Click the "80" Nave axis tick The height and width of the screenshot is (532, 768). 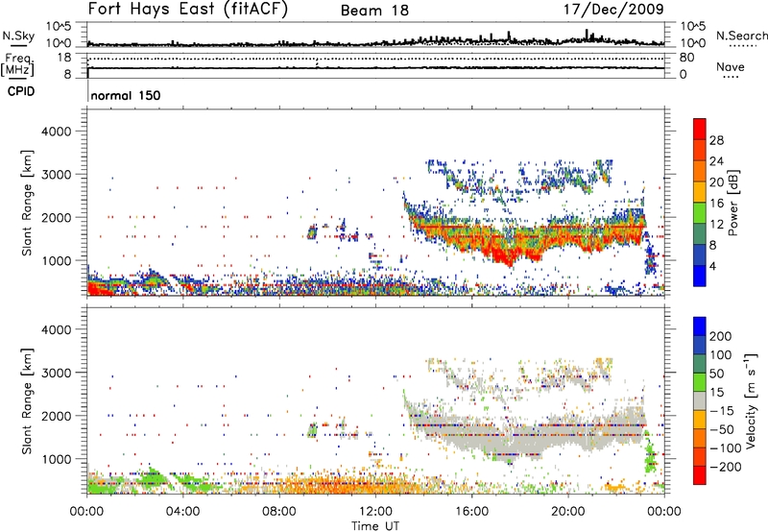tap(686, 58)
